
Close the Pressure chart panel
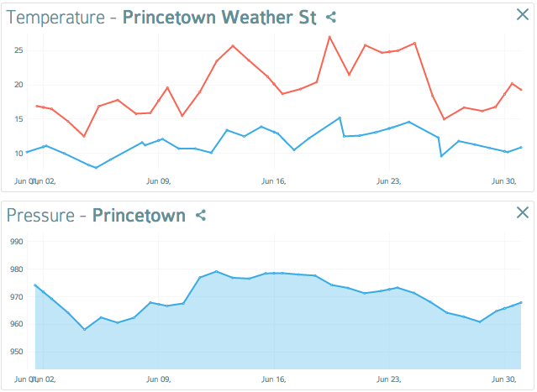coord(522,213)
